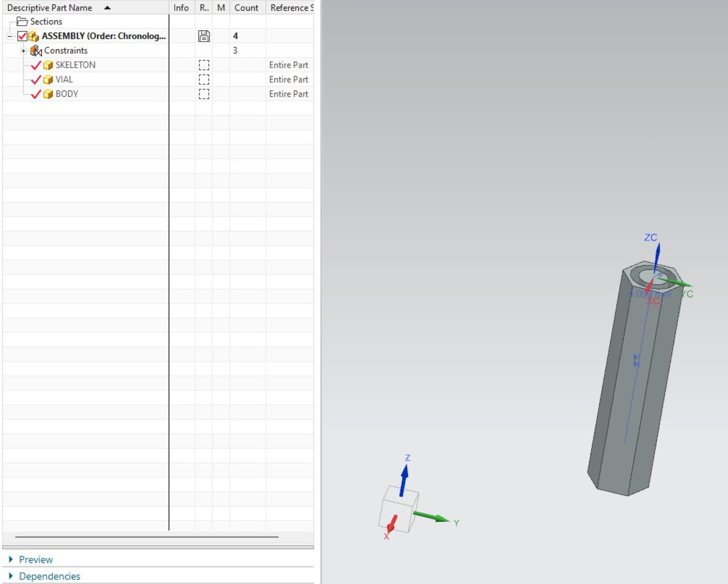Toggle the ASSEMBLY visibility checkbox
Viewport: 728px width, 584px height.
pos(22,36)
